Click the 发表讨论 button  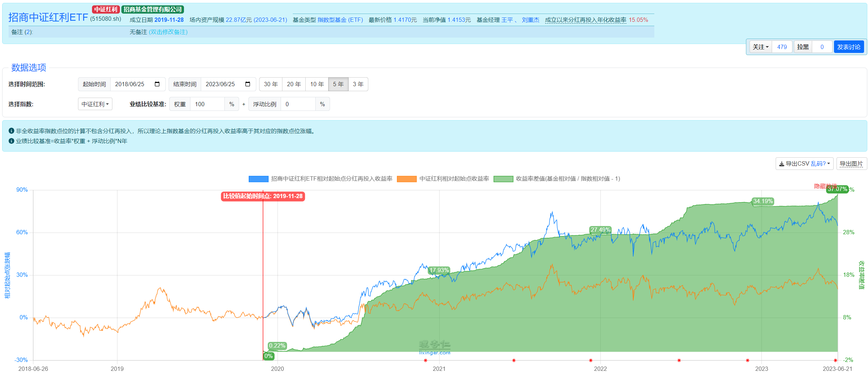(x=848, y=47)
